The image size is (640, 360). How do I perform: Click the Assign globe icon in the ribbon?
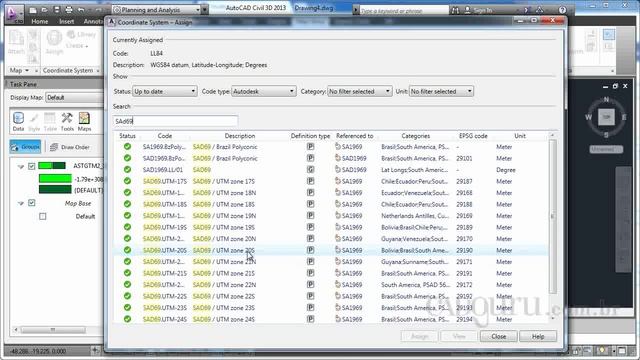pos(54,42)
